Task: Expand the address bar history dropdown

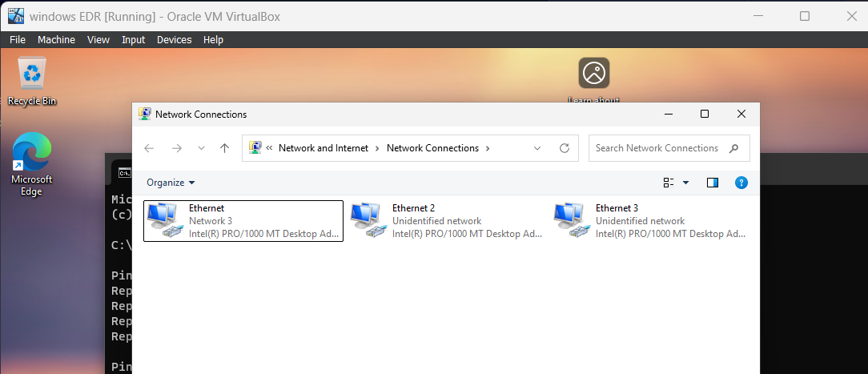Action: [537, 148]
